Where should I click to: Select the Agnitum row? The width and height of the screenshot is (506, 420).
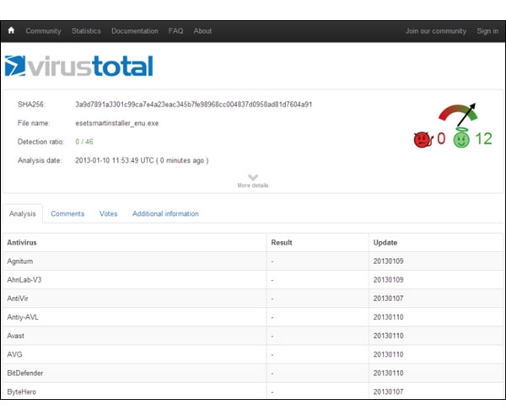tap(253, 261)
